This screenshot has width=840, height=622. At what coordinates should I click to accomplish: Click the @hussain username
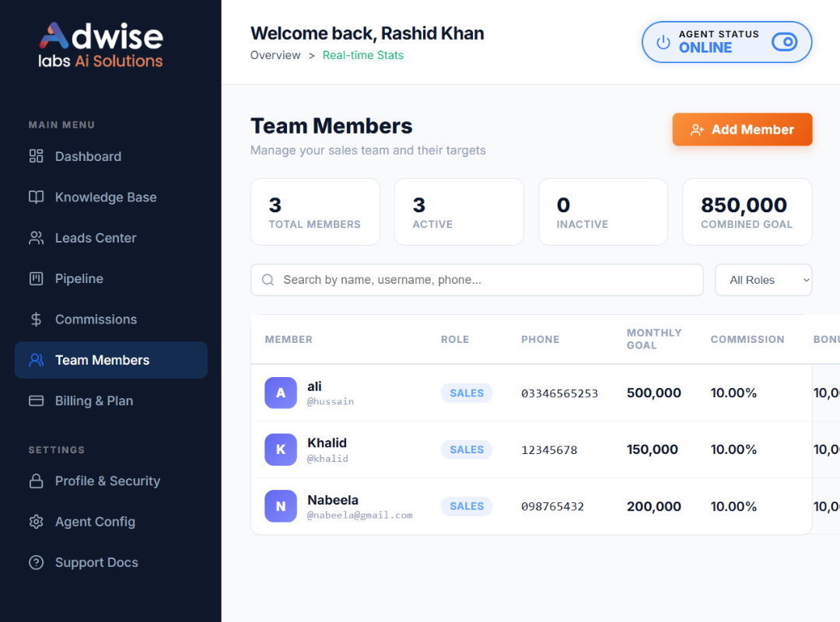point(331,401)
